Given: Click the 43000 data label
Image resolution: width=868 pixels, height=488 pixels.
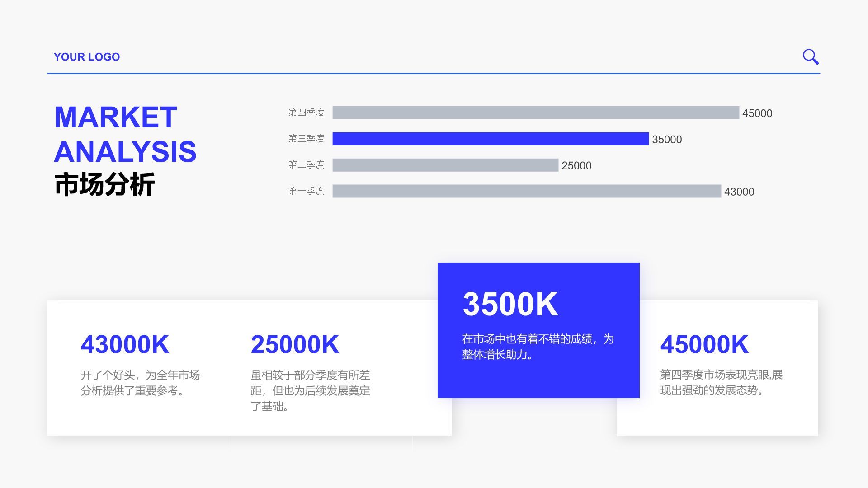Looking at the screenshot, I should coord(739,192).
